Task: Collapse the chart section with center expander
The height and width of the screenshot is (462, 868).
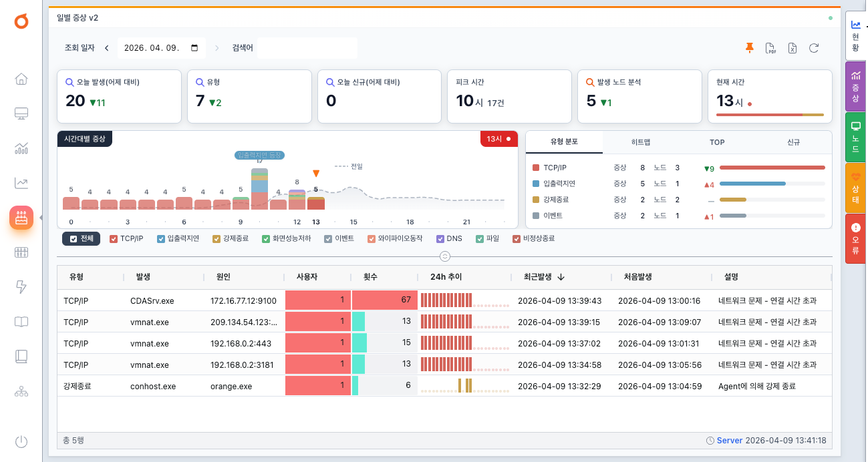Action: pos(445,256)
